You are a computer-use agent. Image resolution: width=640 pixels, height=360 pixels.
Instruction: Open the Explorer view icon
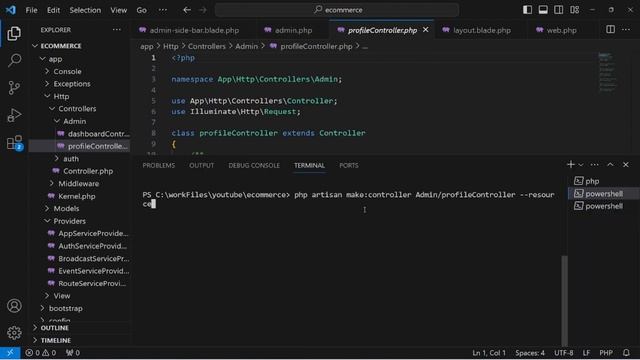tap(14, 33)
